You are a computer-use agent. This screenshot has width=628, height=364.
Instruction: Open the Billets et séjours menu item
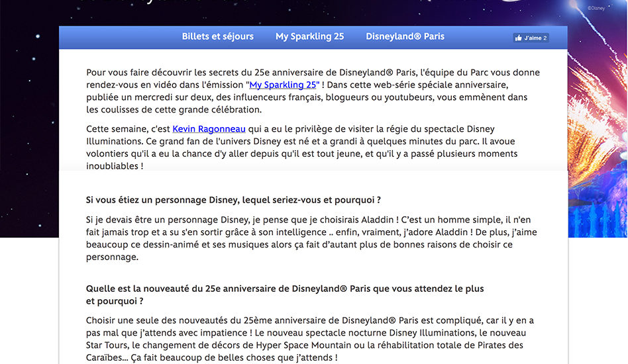(217, 36)
